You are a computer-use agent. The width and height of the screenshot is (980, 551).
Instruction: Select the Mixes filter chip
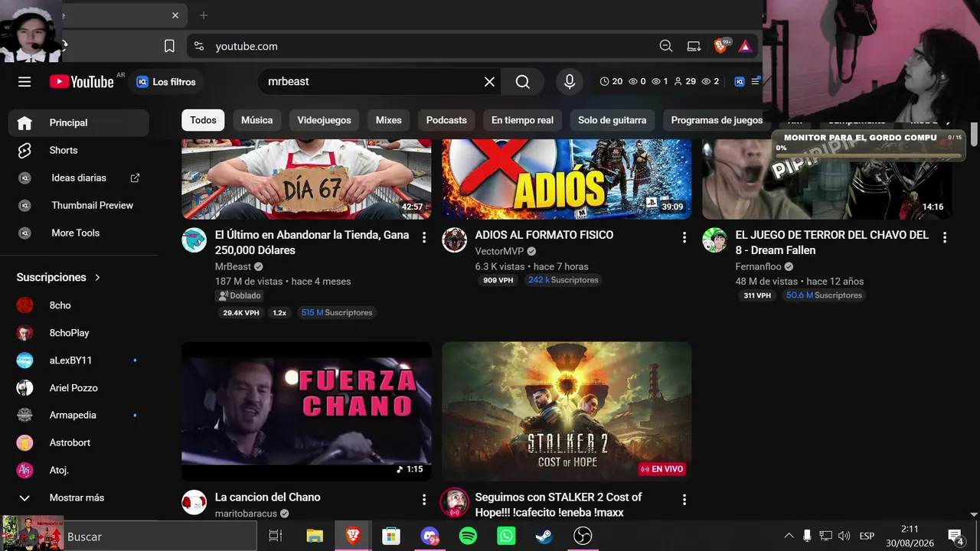[388, 120]
